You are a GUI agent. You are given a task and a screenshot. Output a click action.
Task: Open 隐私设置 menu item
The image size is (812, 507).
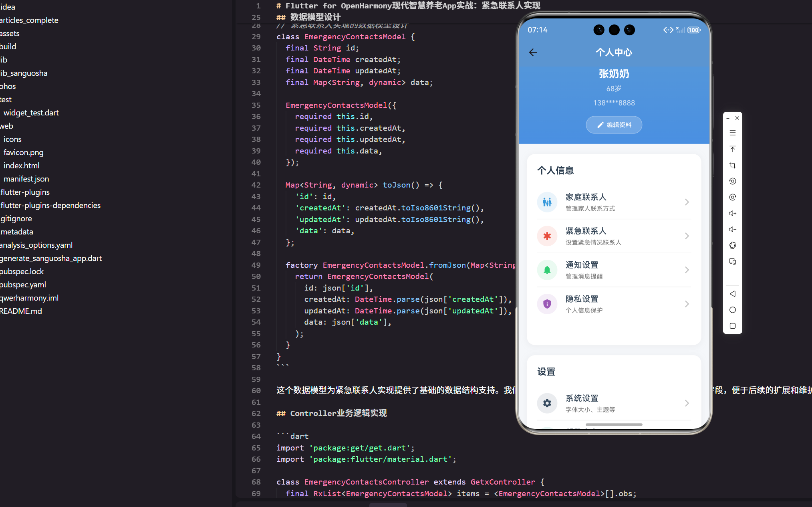(614, 304)
